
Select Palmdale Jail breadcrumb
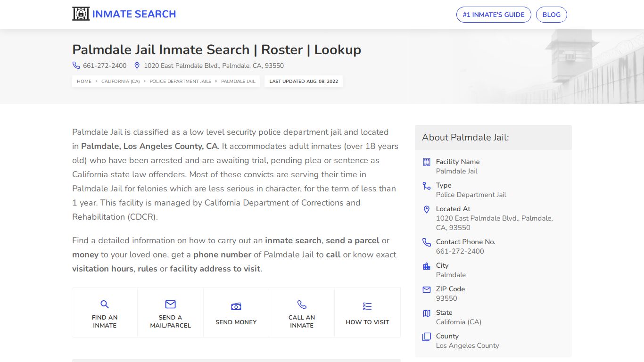point(238,82)
